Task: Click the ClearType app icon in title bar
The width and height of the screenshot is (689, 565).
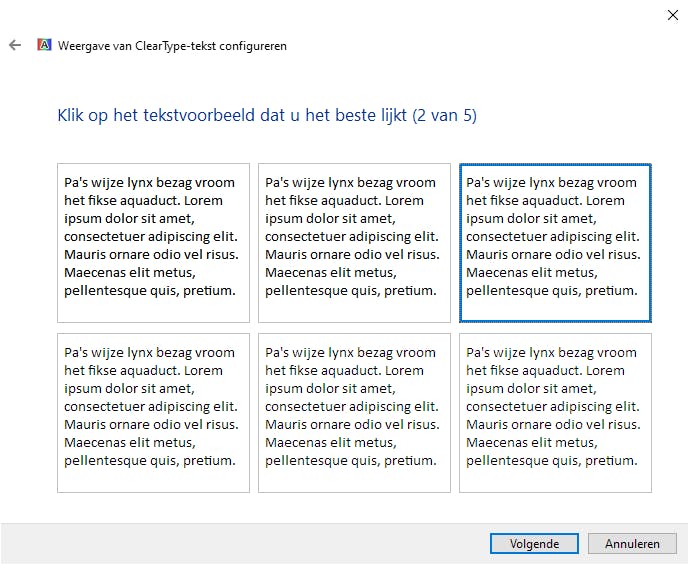Action: (44, 45)
